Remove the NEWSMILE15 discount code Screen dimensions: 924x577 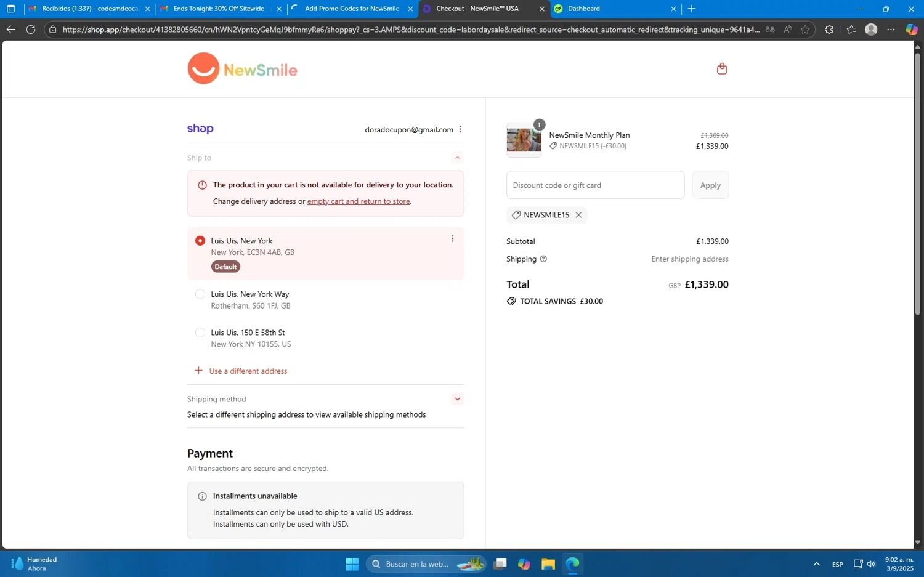(x=578, y=215)
